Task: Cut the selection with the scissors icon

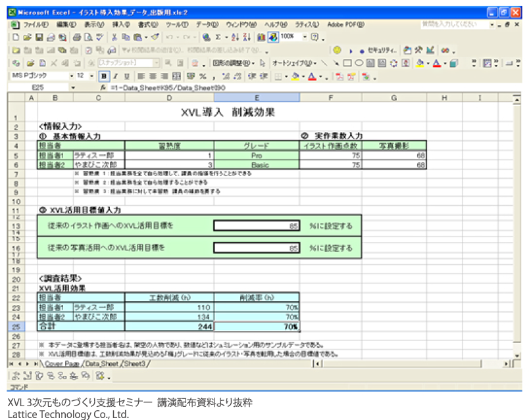Action: pos(114,37)
